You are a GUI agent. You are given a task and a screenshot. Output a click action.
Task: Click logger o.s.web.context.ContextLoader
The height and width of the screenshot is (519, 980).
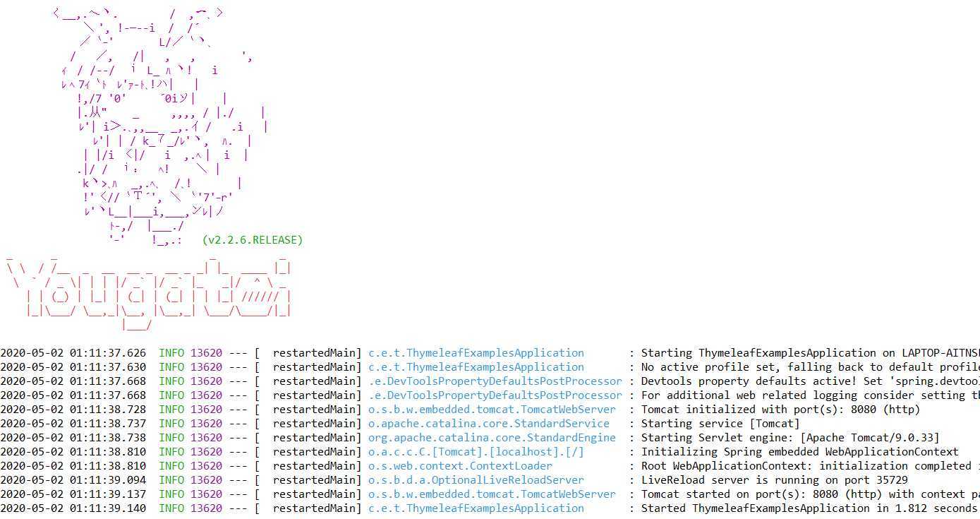coord(460,466)
